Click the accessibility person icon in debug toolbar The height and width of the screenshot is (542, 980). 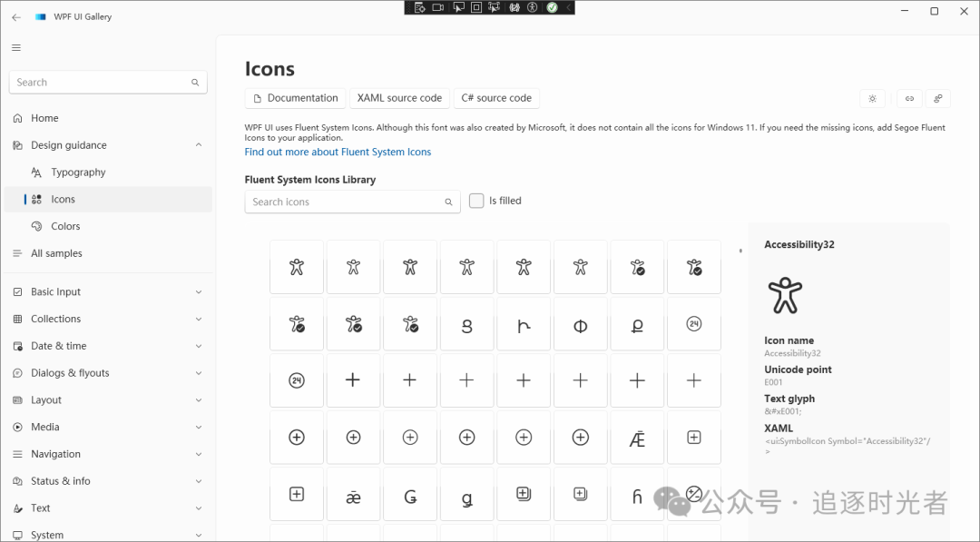pos(533,7)
